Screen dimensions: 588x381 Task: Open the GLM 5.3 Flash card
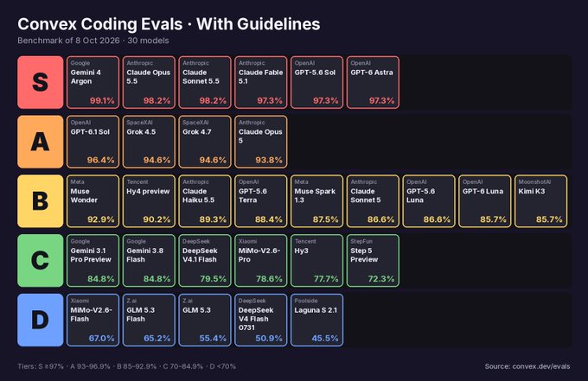coord(149,320)
